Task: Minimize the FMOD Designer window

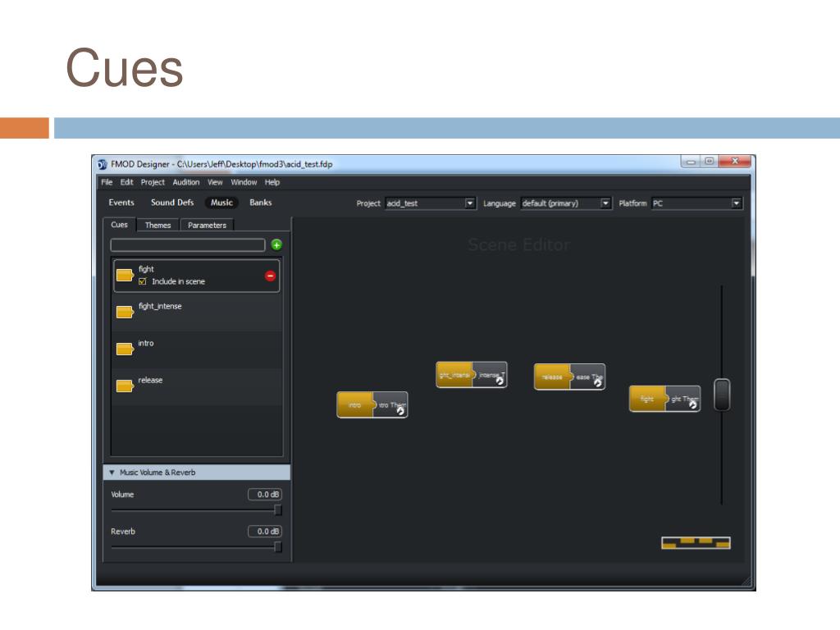Action: 691,162
